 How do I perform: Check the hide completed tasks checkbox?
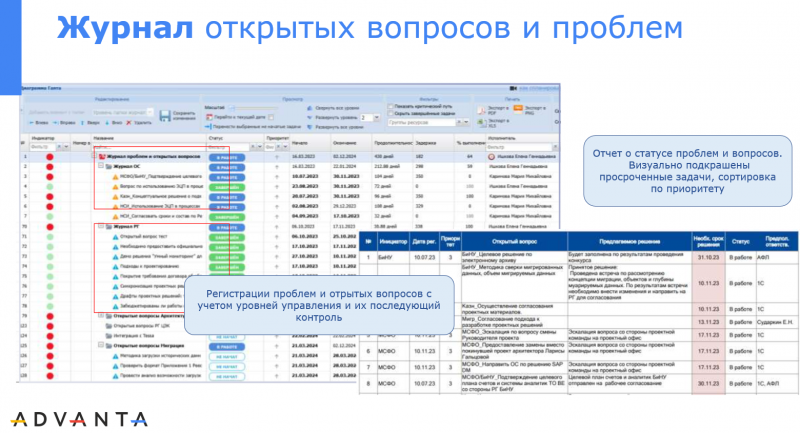coord(390,113)
